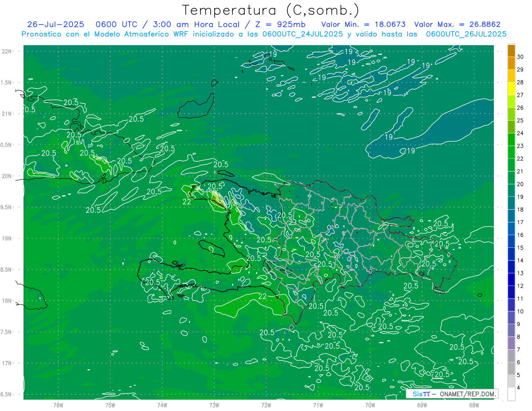Click the colorbar value label 12
Screen dimensions: 532x411
(x=520, y=286)
